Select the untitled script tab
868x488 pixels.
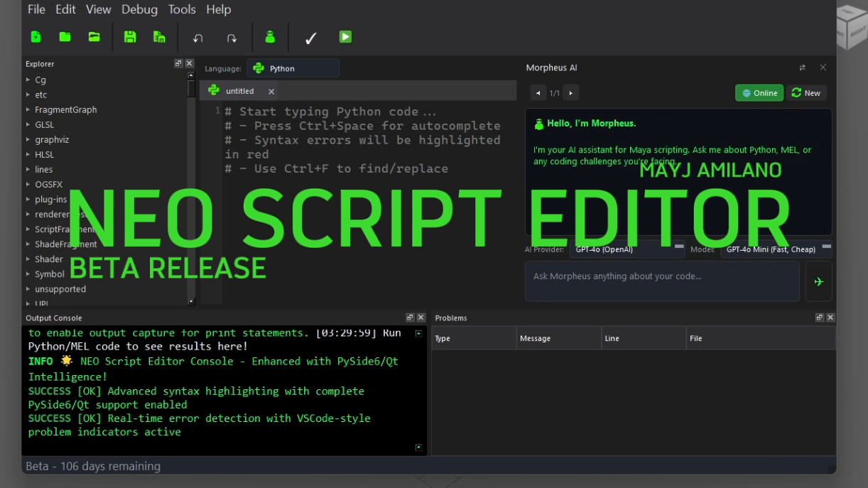[239, 91]
